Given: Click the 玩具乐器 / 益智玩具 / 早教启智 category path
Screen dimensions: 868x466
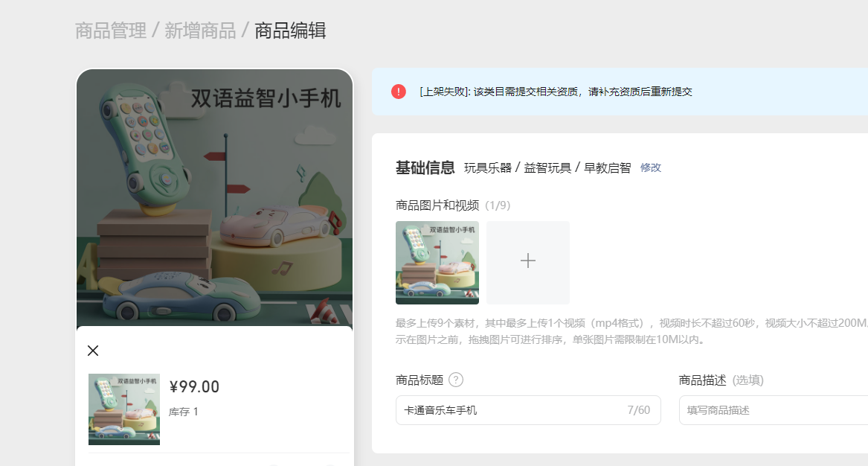Looking at the screenshot, I should 547,168.
